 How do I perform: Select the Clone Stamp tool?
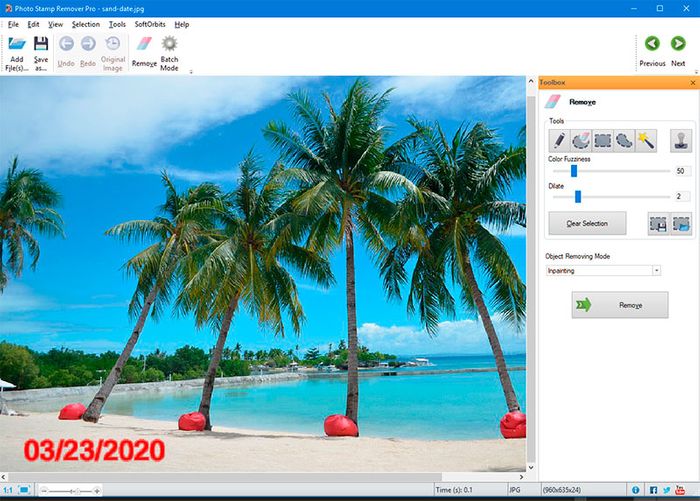tap(681, 140)
